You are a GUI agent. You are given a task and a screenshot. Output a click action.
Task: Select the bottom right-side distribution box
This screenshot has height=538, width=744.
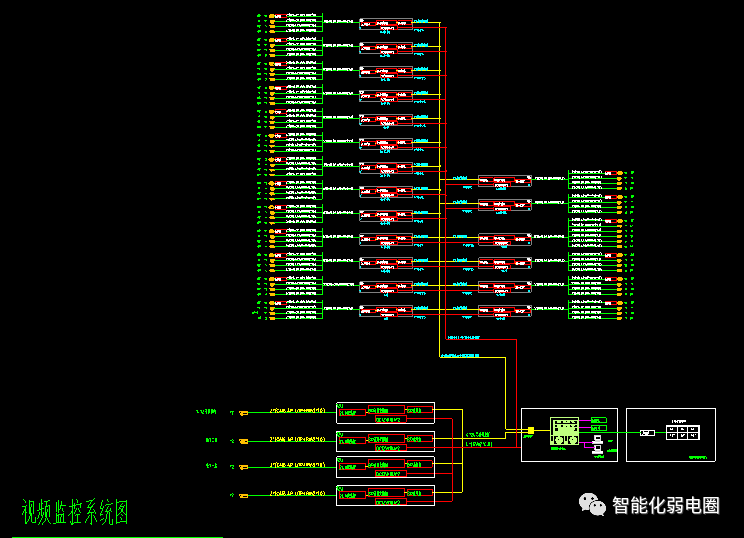504,311
